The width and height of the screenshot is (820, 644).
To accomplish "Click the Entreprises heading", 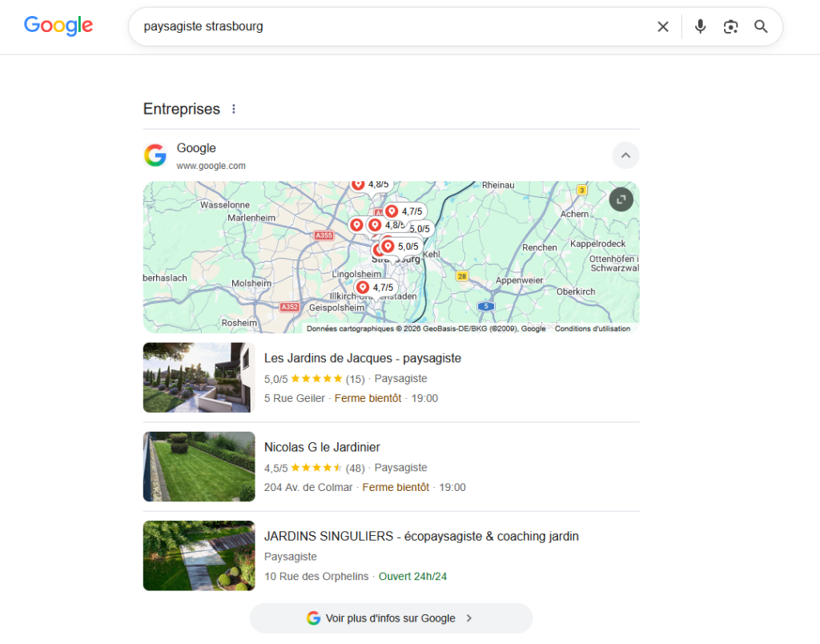I will [x=182, y=109].
